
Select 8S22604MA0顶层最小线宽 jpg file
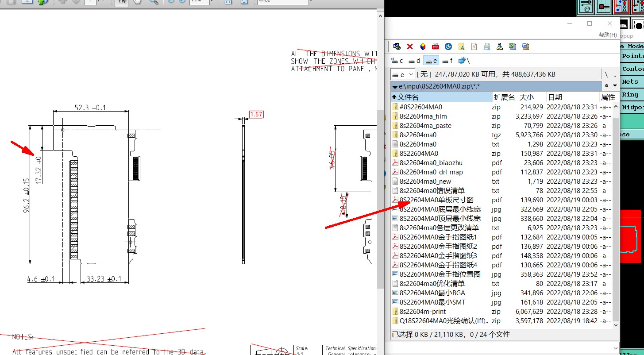point(502,218)
